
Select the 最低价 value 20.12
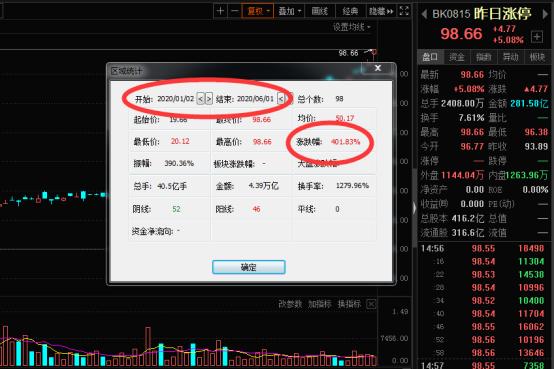pos(180,141)
